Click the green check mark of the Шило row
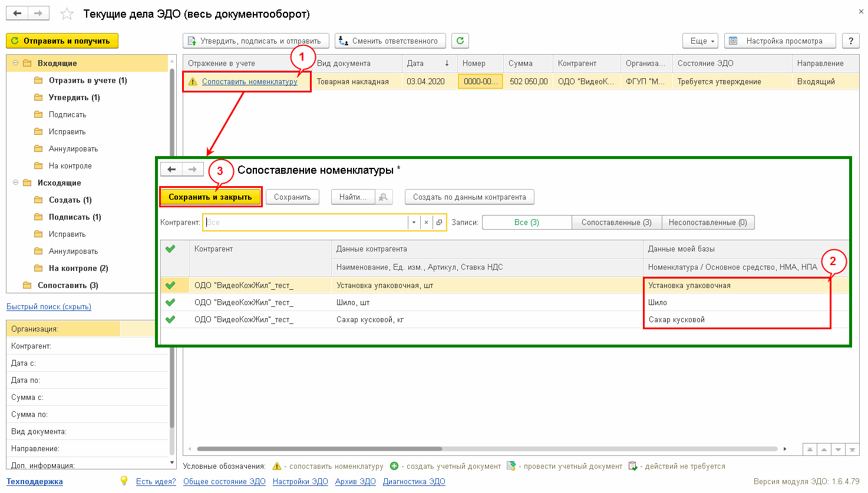 pyautogui.click(x=171, y=302)
